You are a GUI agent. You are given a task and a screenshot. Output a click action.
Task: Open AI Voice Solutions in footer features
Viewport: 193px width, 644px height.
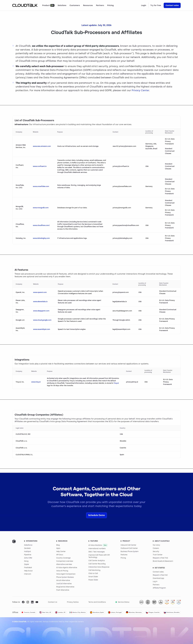[95, 545]
